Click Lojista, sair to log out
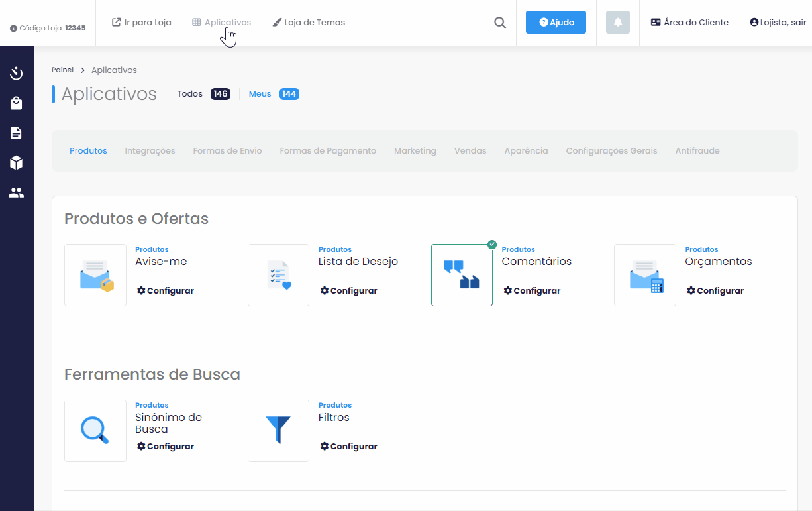The image size is (812, 511). 778,23
